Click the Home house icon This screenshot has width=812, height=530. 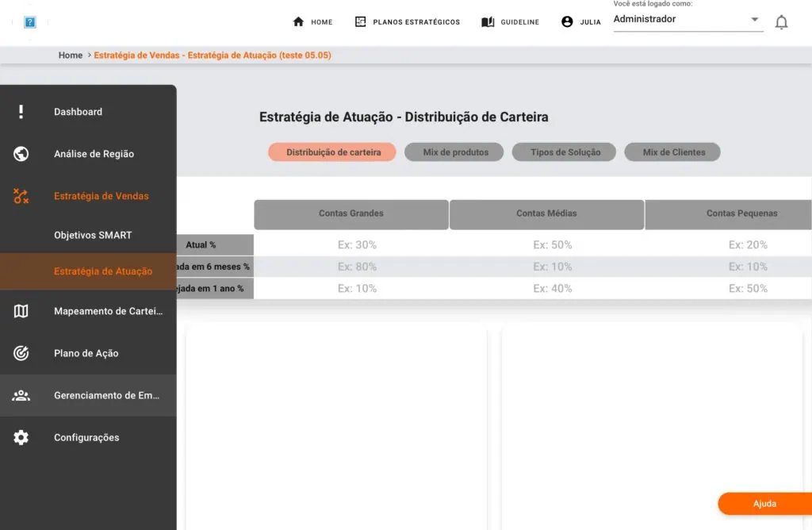[x=298, y=21]
